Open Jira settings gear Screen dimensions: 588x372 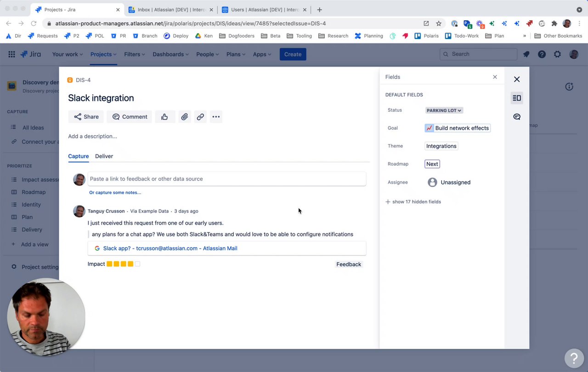pos(557,54)
